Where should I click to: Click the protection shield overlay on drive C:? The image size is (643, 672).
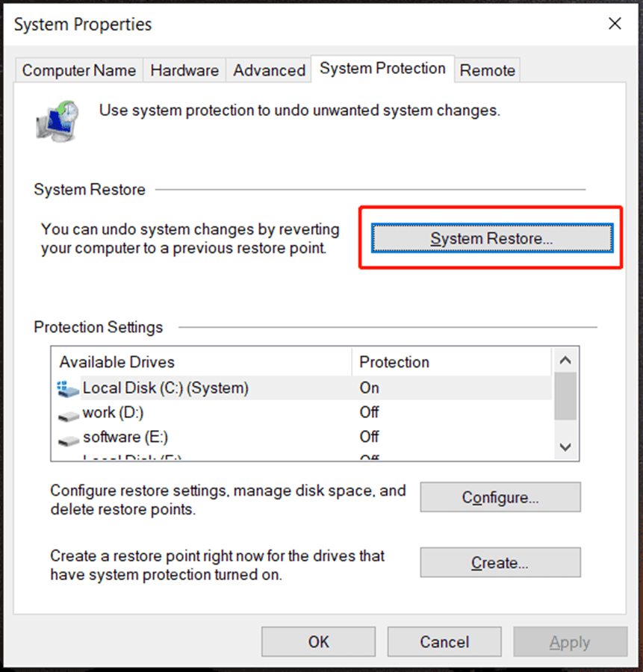coord(63,384)
